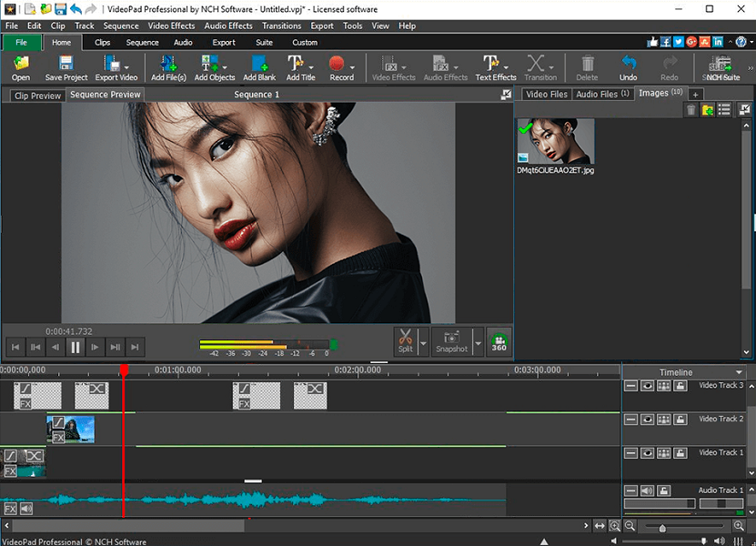This screenshot has width=756, height=546.
Task: Expand the Export Video dropdown arrow
Action: coord(125,66)
